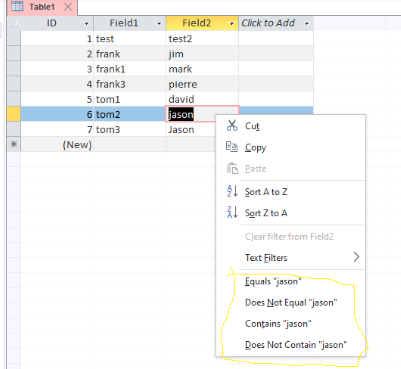The height and width of the screenshot is (369, 401).
Task: Select the Field2 column header
Action: 202,23
